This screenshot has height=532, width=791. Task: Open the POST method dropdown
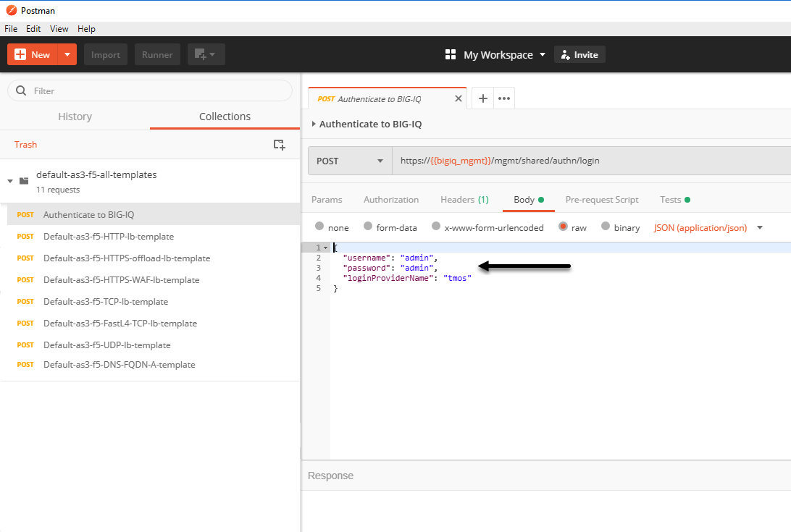(350, 161)
